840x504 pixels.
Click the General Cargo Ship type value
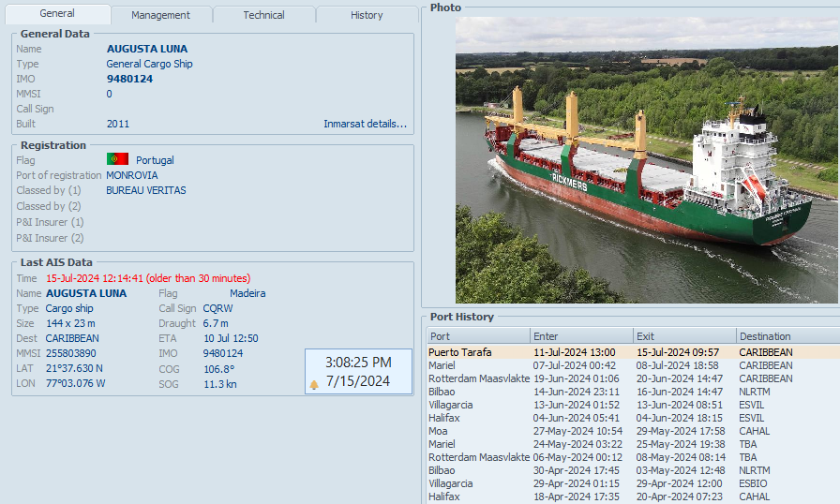point(149,64)
